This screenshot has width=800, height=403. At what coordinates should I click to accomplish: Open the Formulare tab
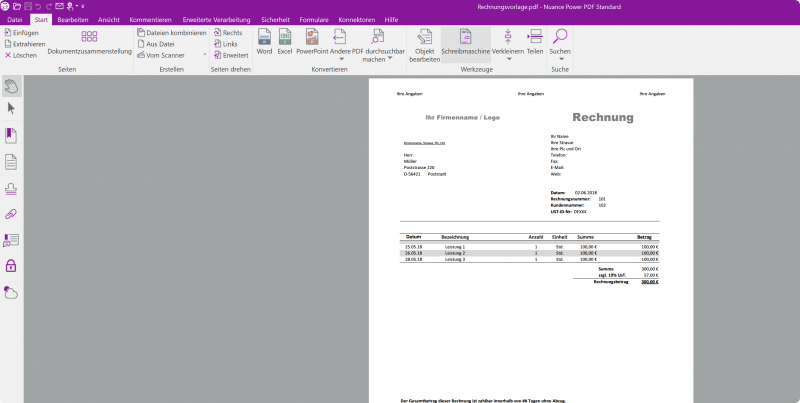(x=314, y=20)
